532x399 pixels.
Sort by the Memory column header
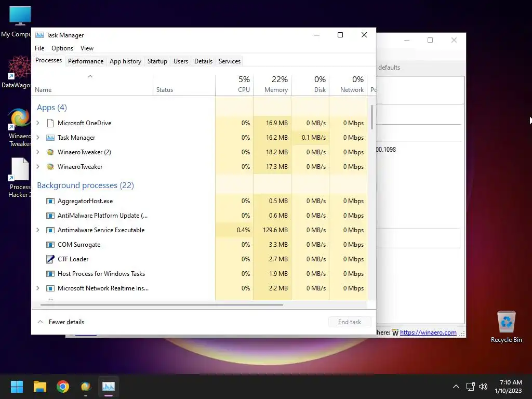click(272, 85)
